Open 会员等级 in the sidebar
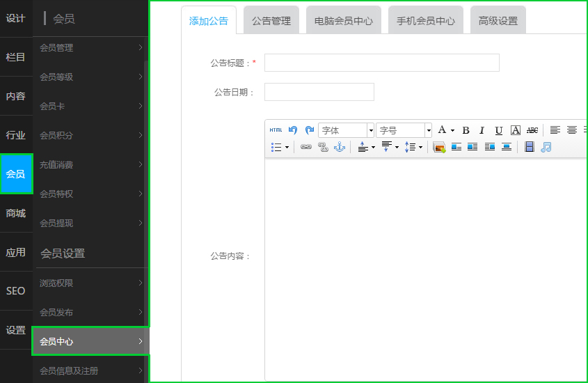Image resolution: width=588 pixels, height=383 pixels. 90,77
